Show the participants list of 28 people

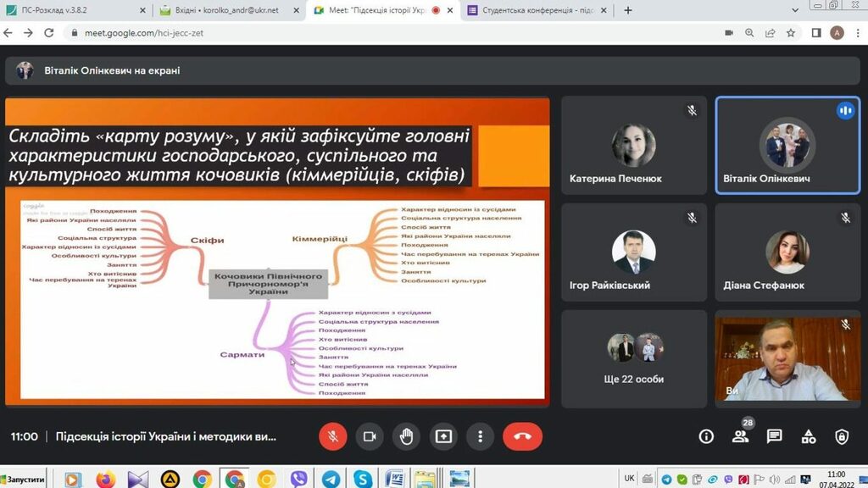[741, 436]
